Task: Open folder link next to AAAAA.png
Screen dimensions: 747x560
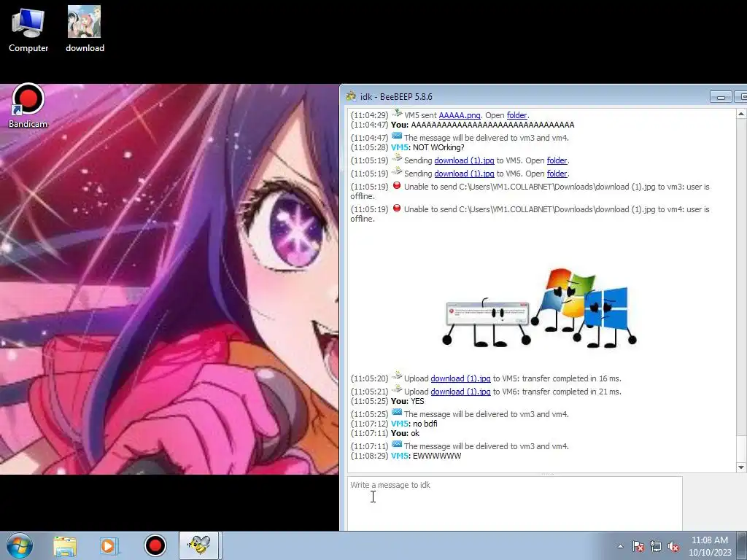Action: (x=517, y=115)
